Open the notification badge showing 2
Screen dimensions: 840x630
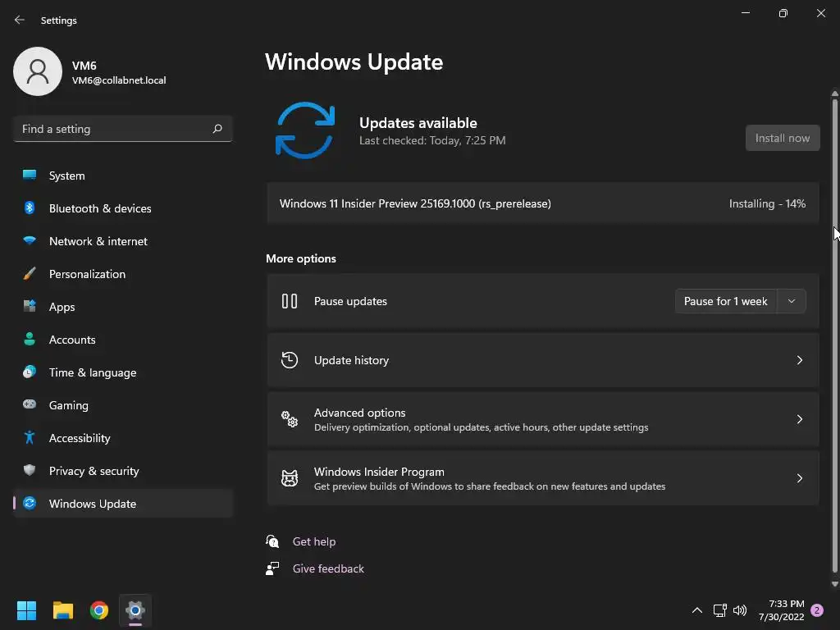pyautogui.click(x=817, y=610)
